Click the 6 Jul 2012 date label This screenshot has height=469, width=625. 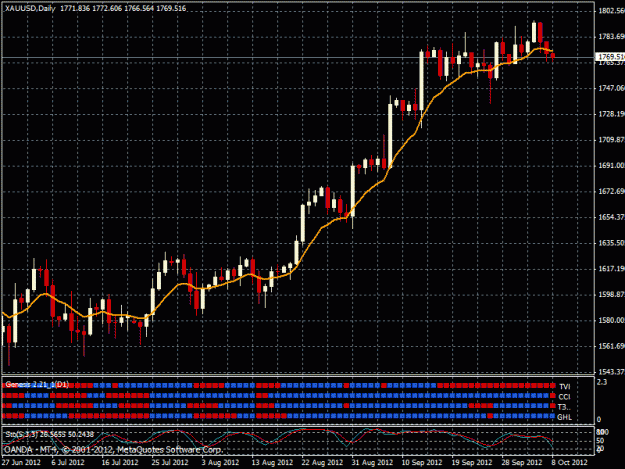click(68, 462)
